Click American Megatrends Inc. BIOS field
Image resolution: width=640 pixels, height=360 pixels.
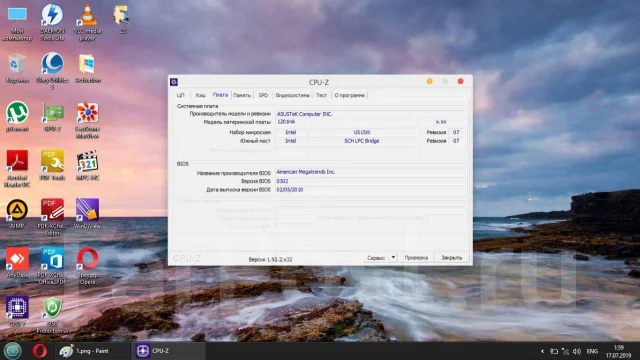[x=371, y=172]
